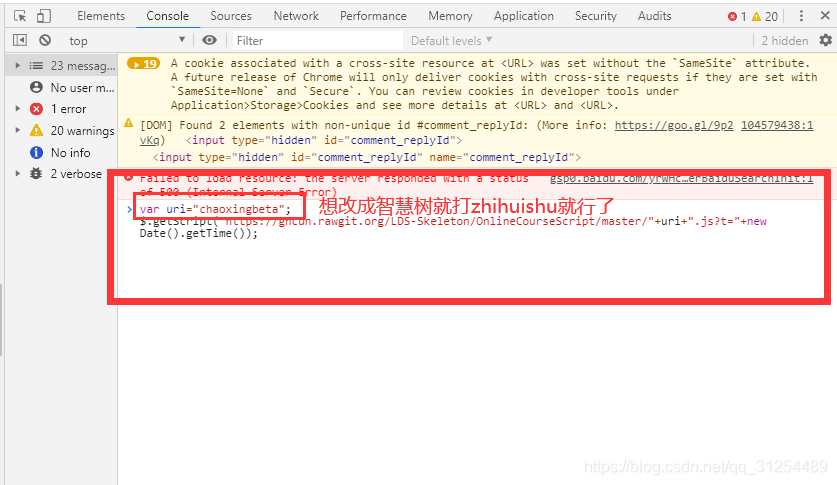Expand the 1 error group
837x485 pixels.
(x=18, y=109)
